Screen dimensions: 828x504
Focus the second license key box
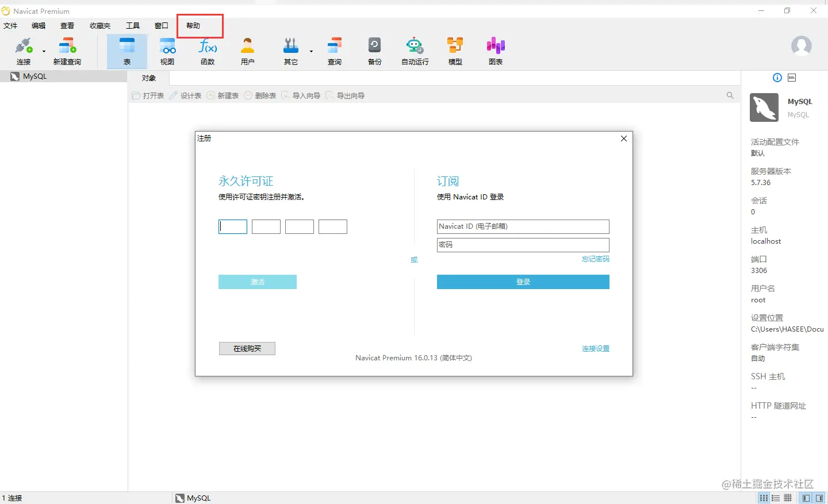(x=266, y=226)
